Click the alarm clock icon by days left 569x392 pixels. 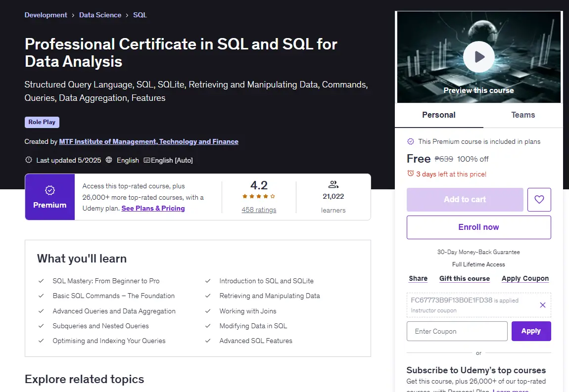tap(410, 174)
